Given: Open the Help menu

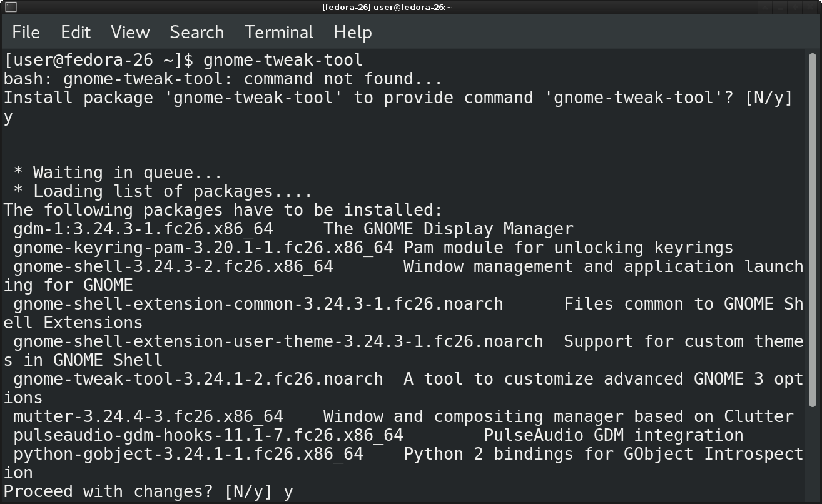Looking at the screenshot, I should pos(353,33).
